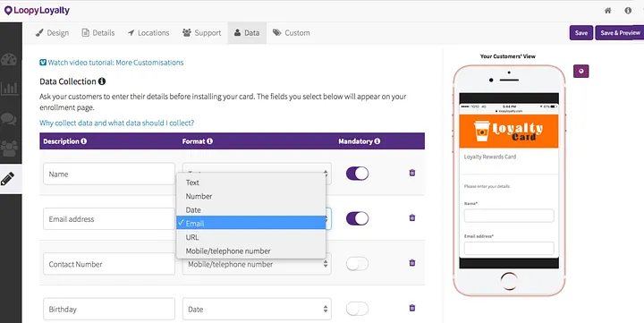
Task: Toggle Mandatory switch for Email address
Action: (357, 218)
